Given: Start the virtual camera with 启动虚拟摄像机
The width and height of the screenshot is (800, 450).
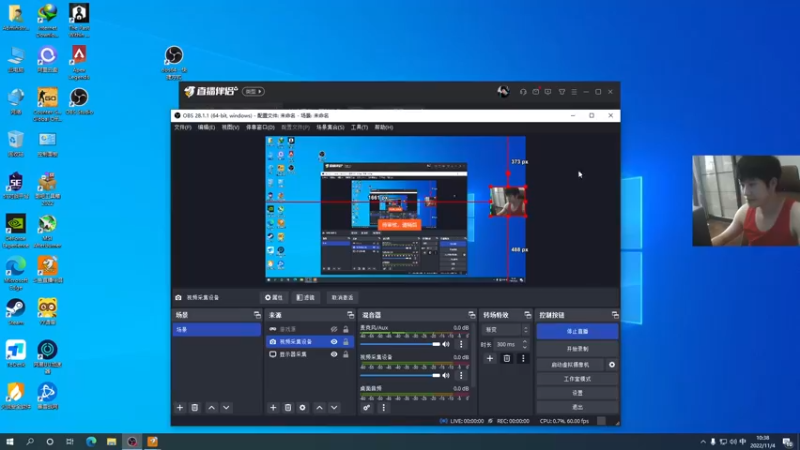Looking at the screenshot, I should tap(570, 365).
